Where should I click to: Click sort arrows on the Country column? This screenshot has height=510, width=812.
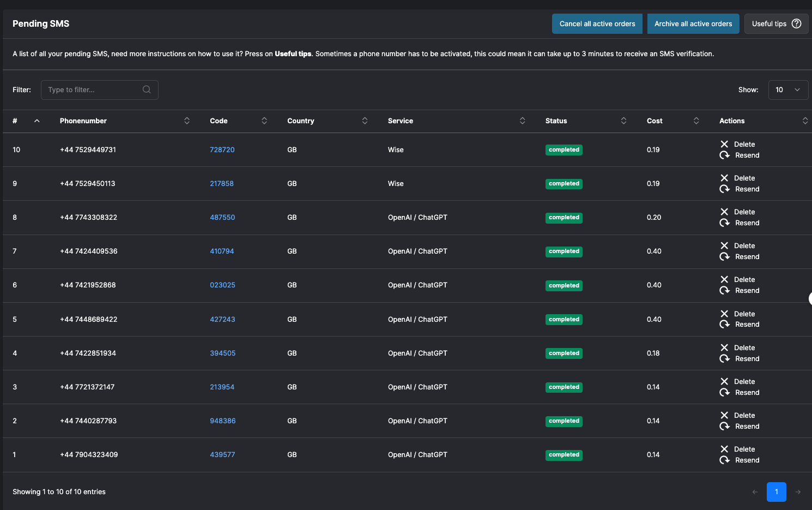[x=365, y=121]
